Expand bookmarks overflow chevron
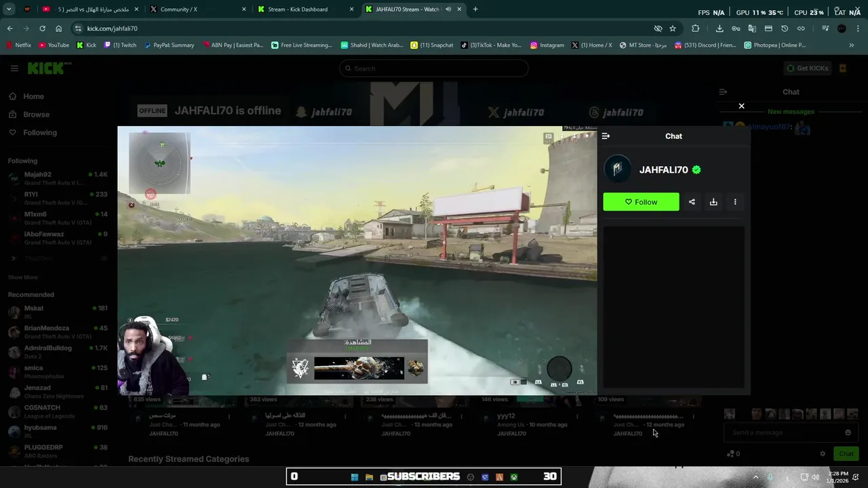 852,45
